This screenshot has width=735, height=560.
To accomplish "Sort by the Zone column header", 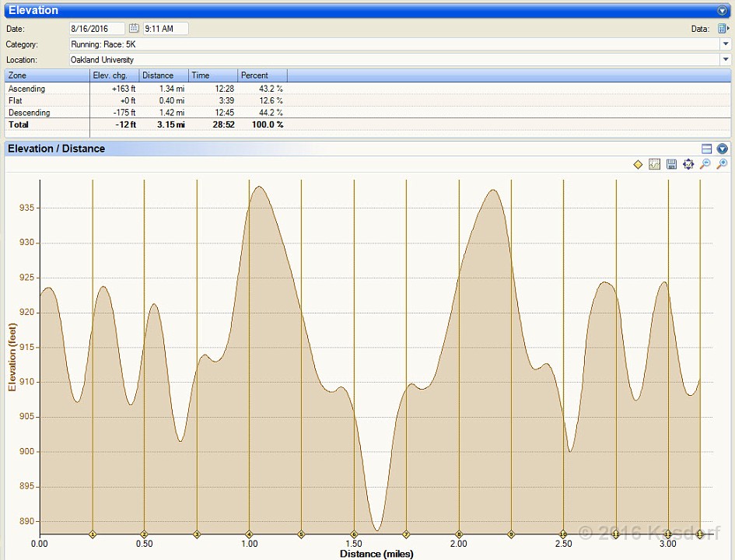I will pyautogui.click(x=47, y=75).
